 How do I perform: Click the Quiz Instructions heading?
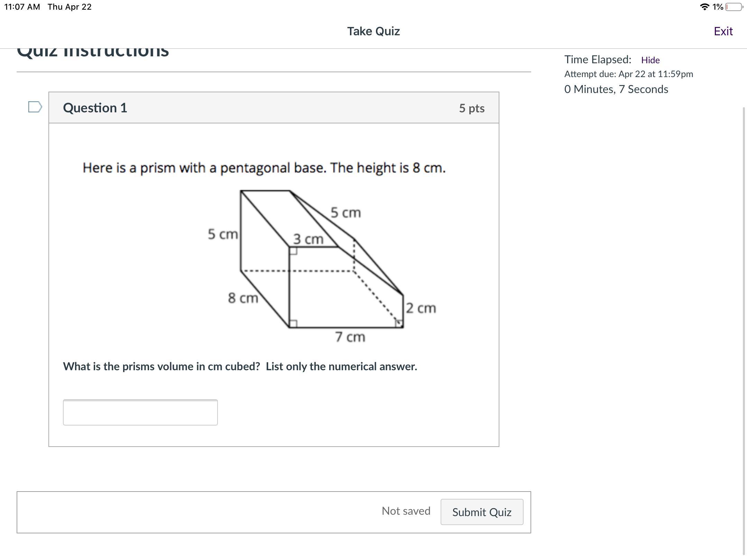coord(93,52)
